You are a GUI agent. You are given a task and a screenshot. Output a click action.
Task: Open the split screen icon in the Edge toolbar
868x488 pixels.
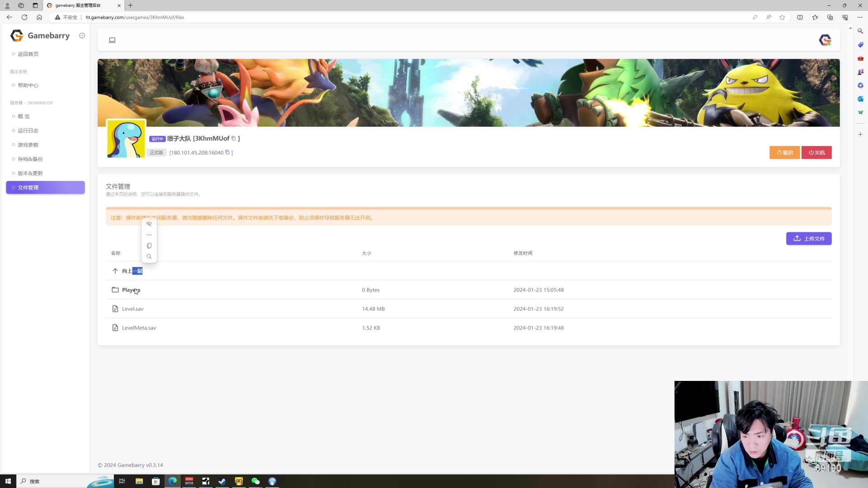[800, 17]
